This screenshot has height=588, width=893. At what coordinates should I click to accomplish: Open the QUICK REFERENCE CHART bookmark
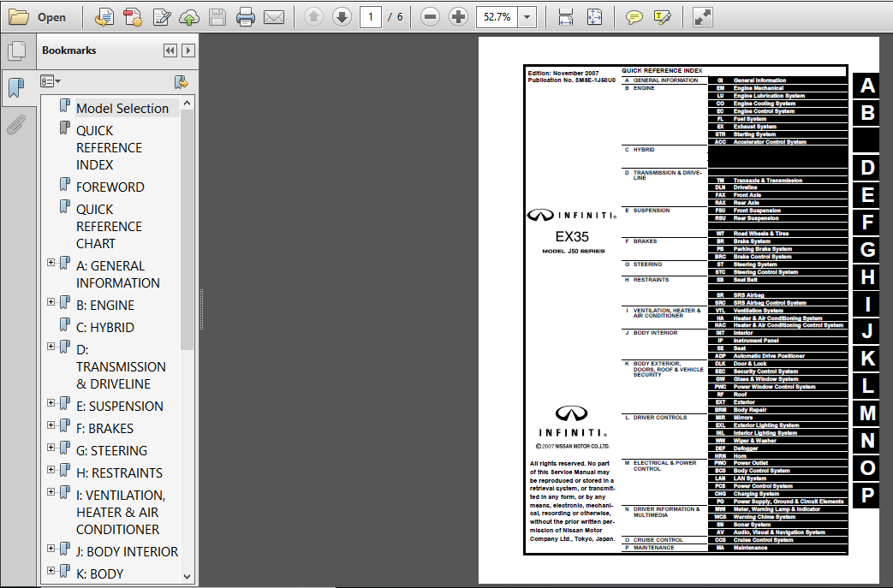click(110, 227)
